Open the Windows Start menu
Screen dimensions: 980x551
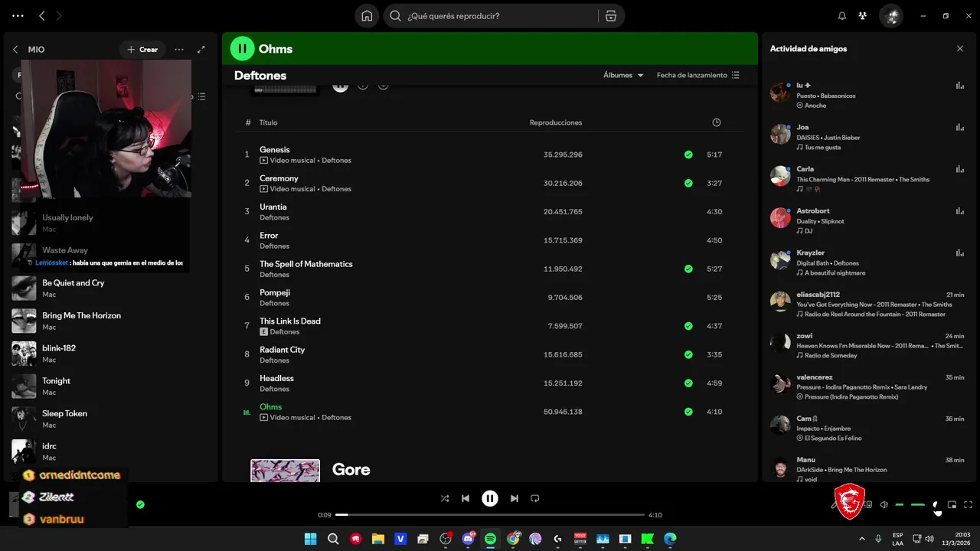(x=311, y=539)
